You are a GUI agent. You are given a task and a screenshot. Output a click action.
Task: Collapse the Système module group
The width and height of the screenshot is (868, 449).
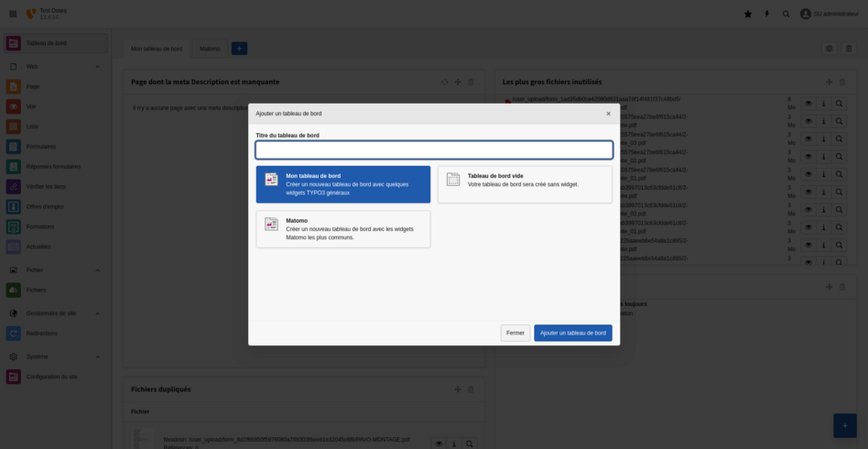[x=97, y=356]
